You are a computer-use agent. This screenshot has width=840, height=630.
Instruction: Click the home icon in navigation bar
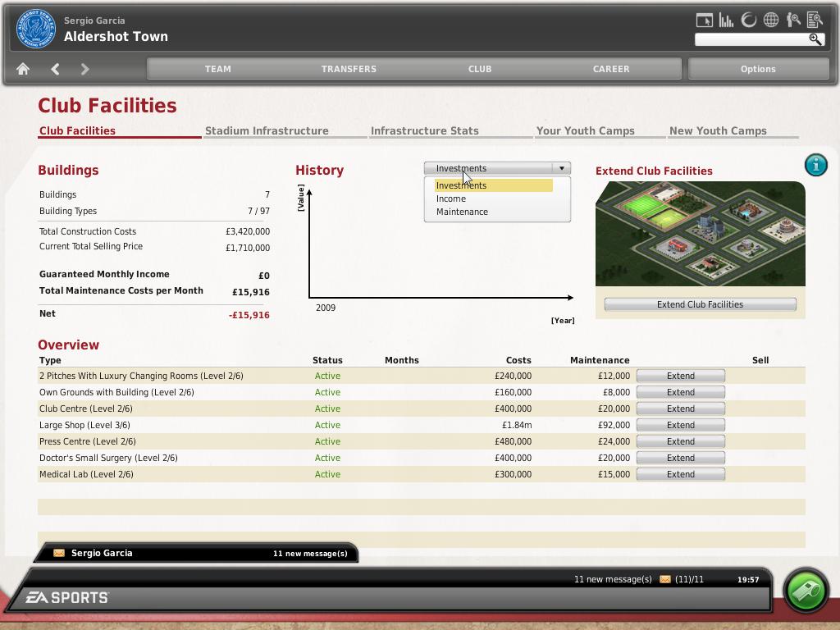coord(23,69)
